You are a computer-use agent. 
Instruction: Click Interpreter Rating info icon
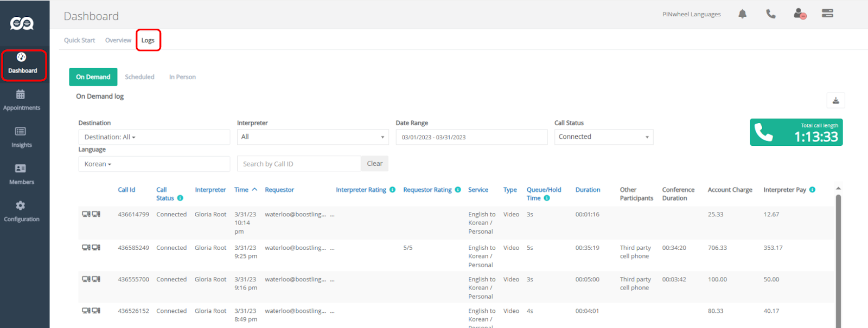coord(392,190)
